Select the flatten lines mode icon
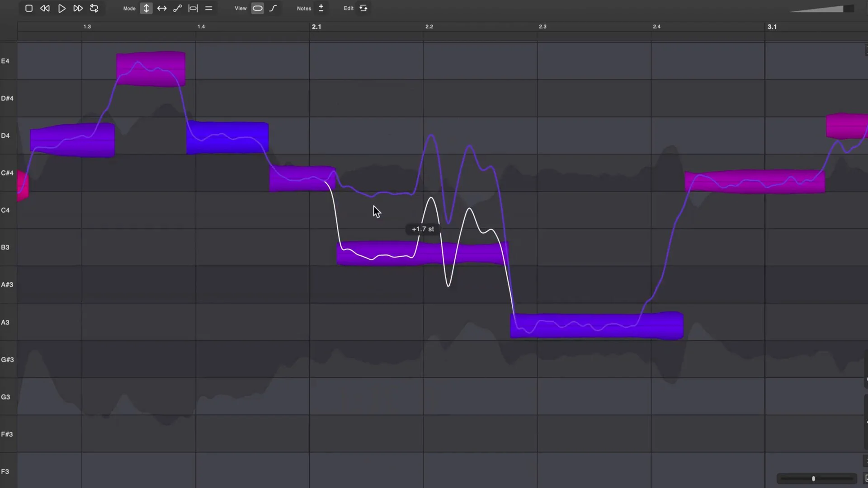Screen dimensions: 868x488 coord(208,8)
